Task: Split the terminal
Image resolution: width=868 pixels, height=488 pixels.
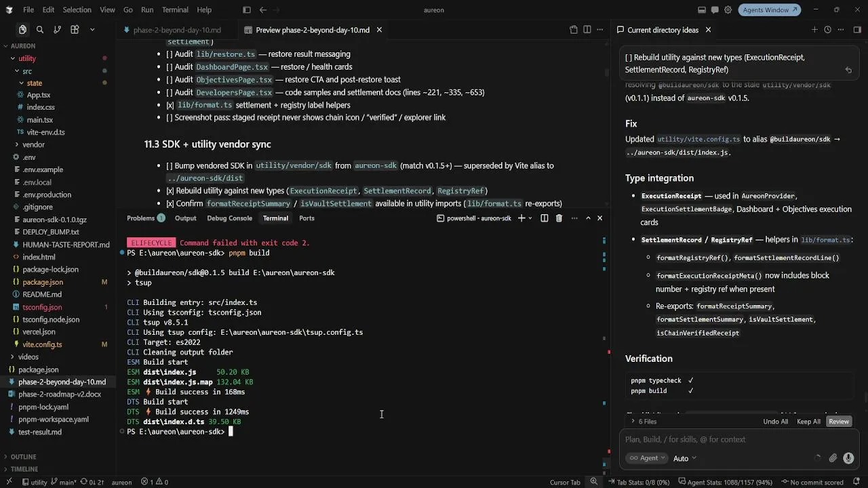Action: (545, 218)
